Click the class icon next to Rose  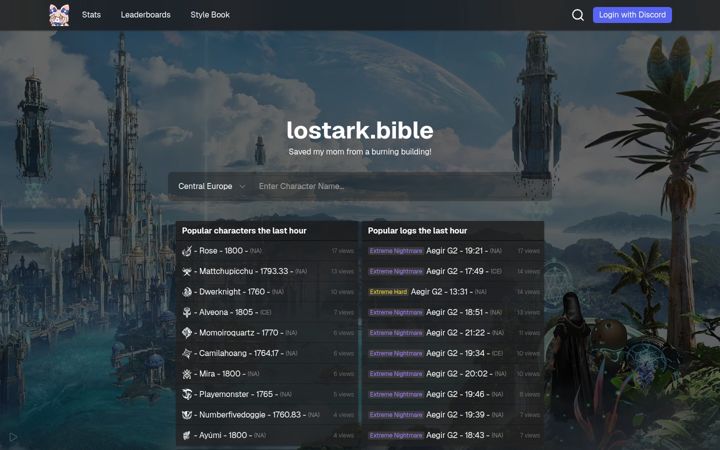tap(187, 251)
